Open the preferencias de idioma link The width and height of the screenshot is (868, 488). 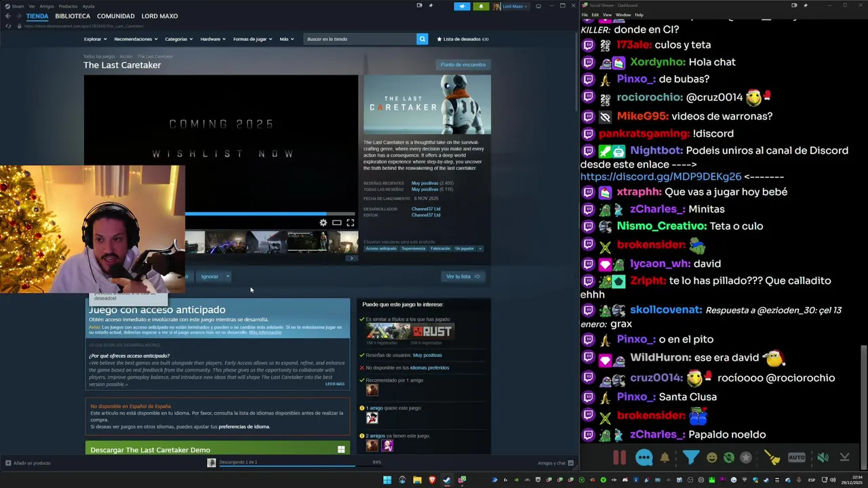click(x=244, y=427)
